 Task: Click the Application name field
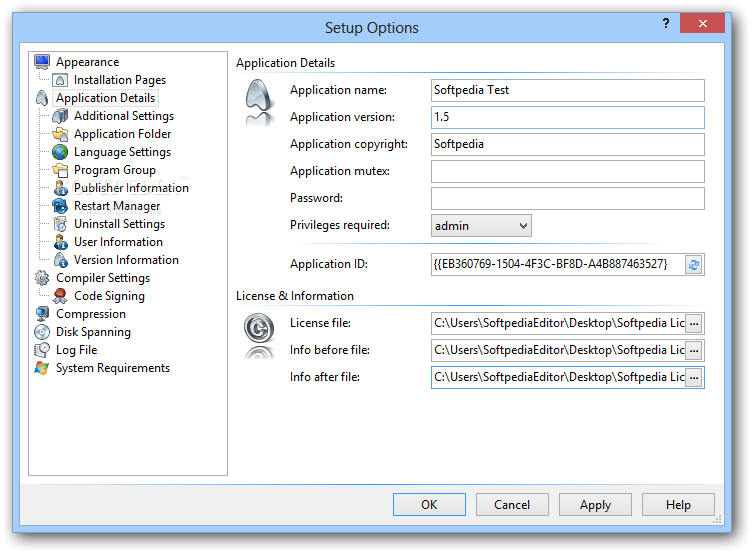[568, 90]
